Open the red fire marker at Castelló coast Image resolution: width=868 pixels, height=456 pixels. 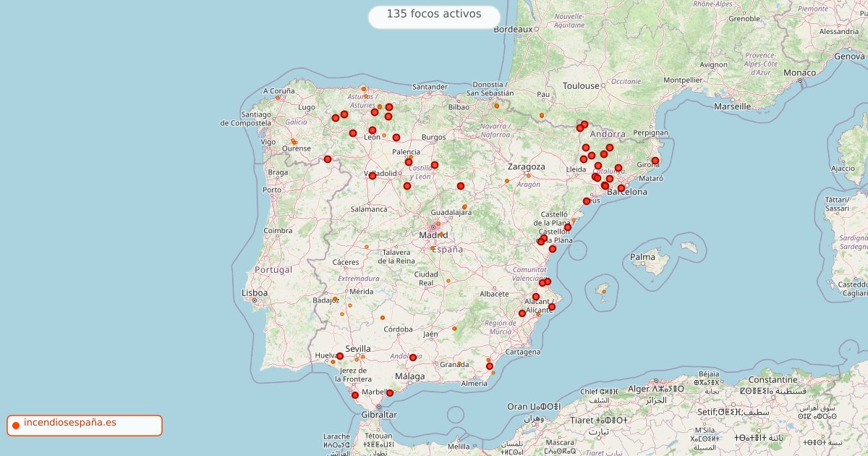pos(568,227)
